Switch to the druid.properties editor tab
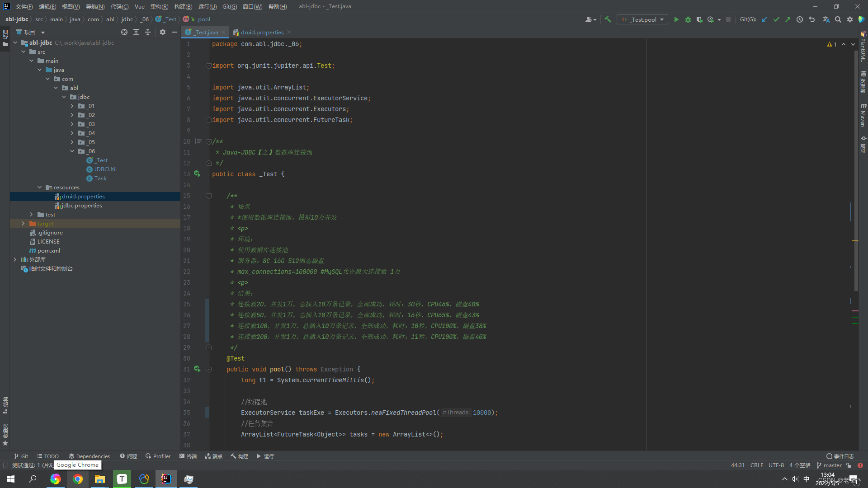The height and width of the screenshot is (488, 868). 262,32
